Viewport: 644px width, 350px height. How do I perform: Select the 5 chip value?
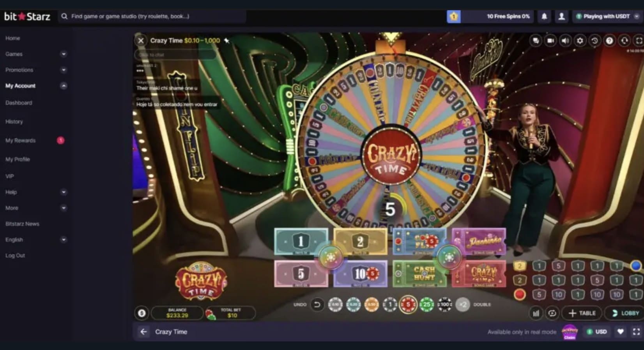coord(408,304)
